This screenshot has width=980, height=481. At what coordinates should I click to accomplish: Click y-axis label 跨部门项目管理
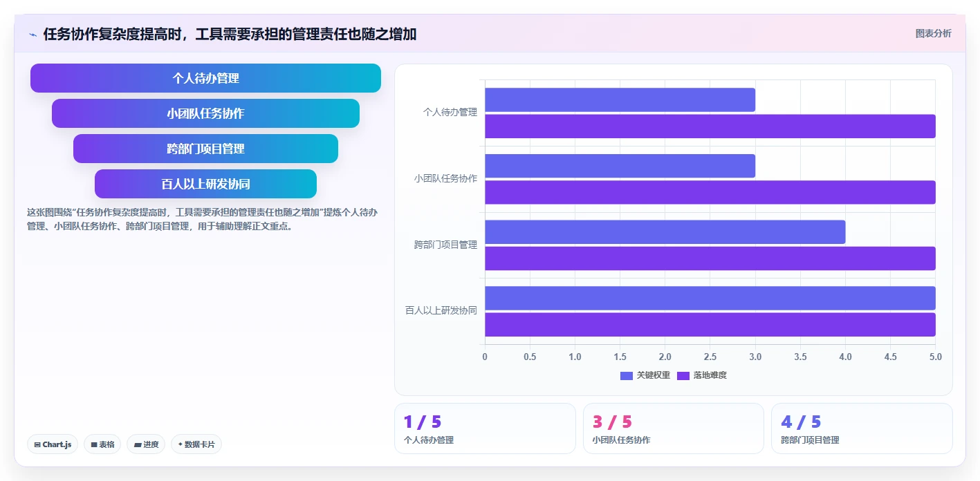tap(446, 245)
